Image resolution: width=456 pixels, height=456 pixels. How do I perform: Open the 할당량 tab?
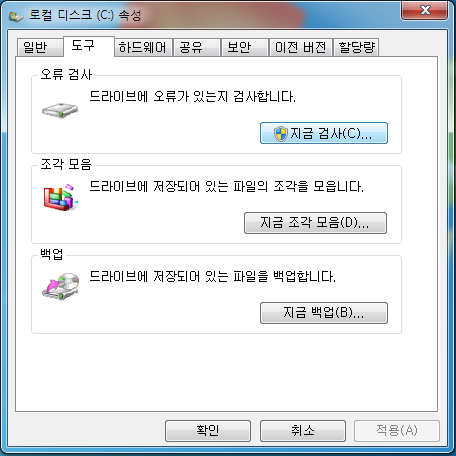point(356,47)
